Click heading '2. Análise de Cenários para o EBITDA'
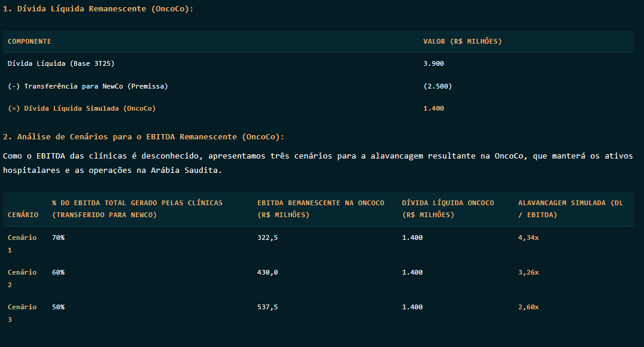 tap(143, 137)
